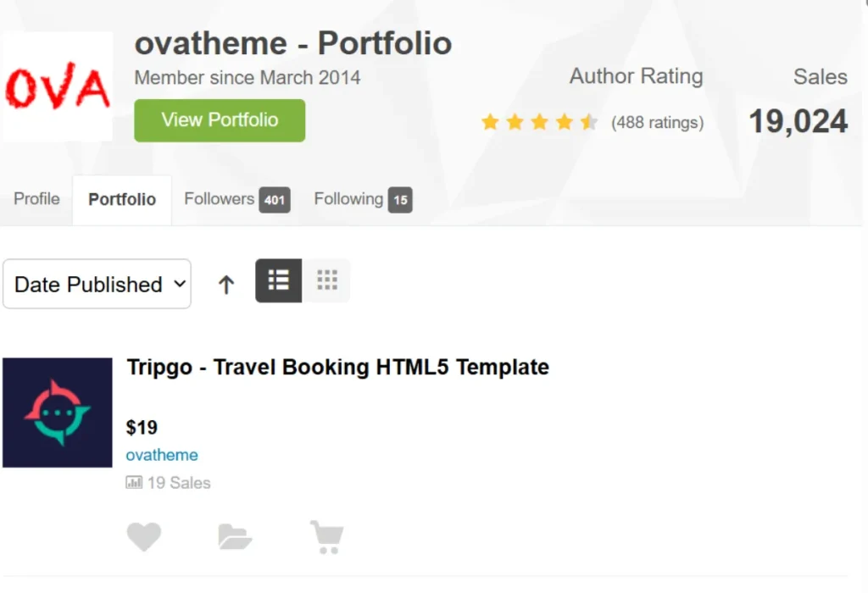868x593 pixels.
Task: Click the sales chart icon beside 19 Sales
Action: (134, 482)
